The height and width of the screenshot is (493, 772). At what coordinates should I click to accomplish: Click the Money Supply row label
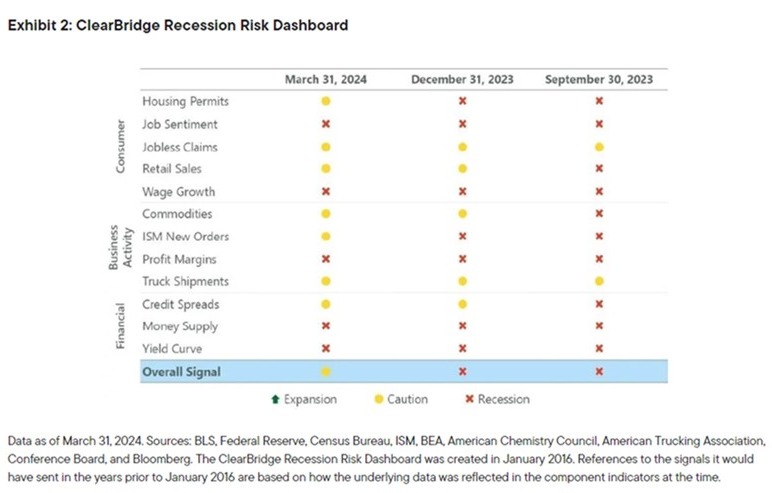[x=179, y=327]
